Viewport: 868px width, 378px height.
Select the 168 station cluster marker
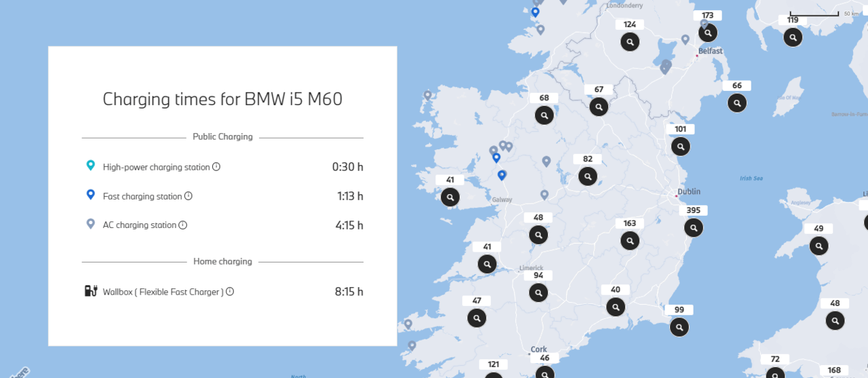[834, 371]
